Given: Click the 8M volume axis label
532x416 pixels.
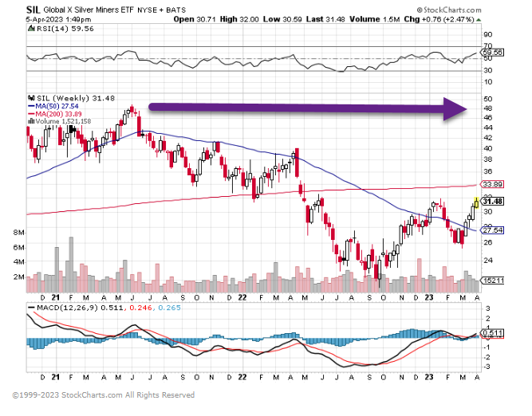Looking at the screenshot, I should point(18,233).
